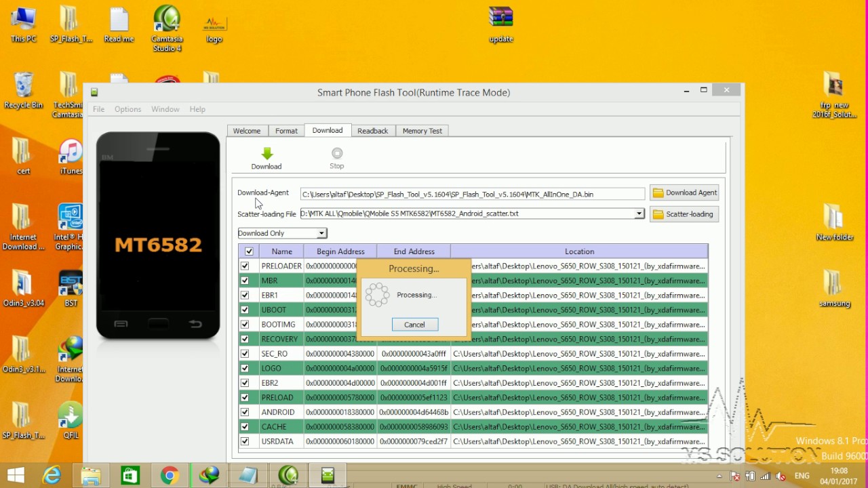Toggle the select-all checkbox in table header
Image resolution: width=868 pixels, height=488 pixels.
point(249,251)
